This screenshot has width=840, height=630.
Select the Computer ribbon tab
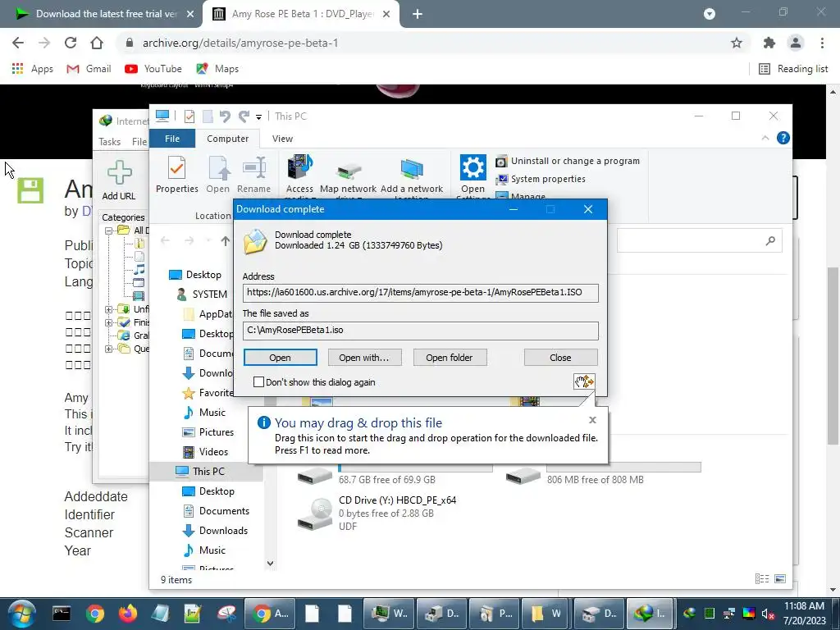[x=228, y=139]
